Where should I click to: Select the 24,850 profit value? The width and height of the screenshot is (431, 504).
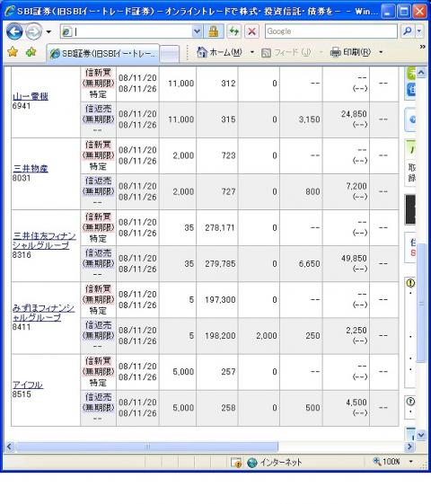point(354,114)
